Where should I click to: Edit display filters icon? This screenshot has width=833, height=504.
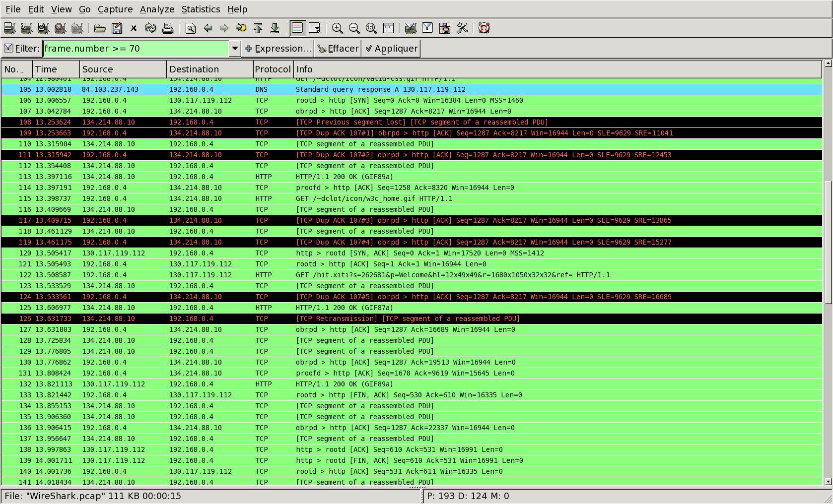pos(427,28)
